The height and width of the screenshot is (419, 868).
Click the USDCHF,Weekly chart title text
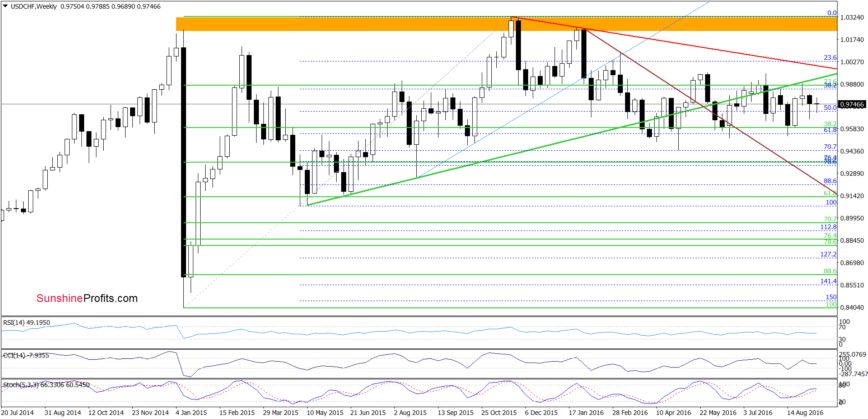coord(34,6)
